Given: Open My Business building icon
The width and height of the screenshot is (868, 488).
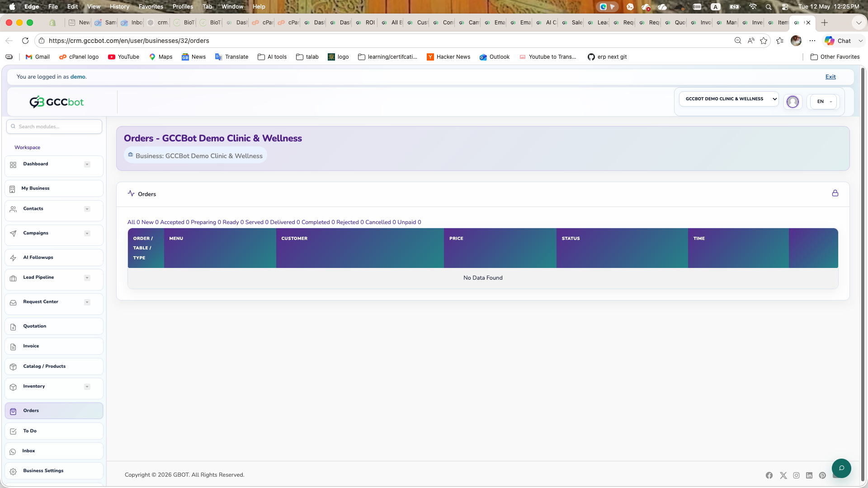Looking at the screenshot, I should 12,189.
